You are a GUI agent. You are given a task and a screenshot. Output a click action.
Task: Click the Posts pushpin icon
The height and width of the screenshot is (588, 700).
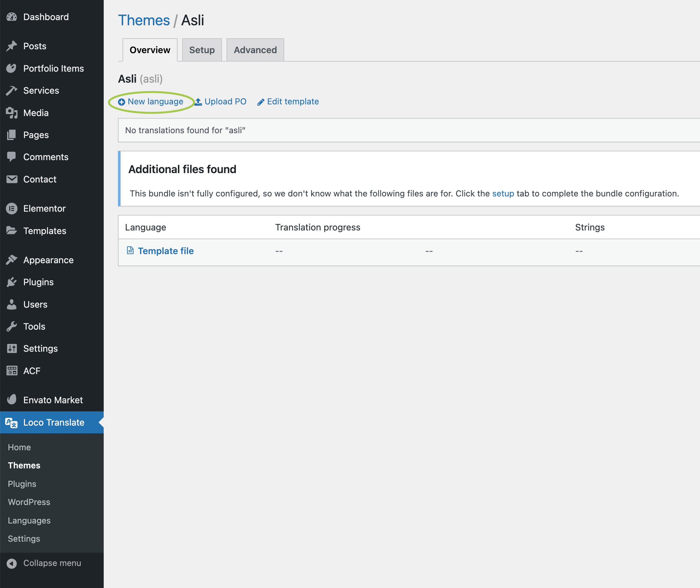coord(12,46)
